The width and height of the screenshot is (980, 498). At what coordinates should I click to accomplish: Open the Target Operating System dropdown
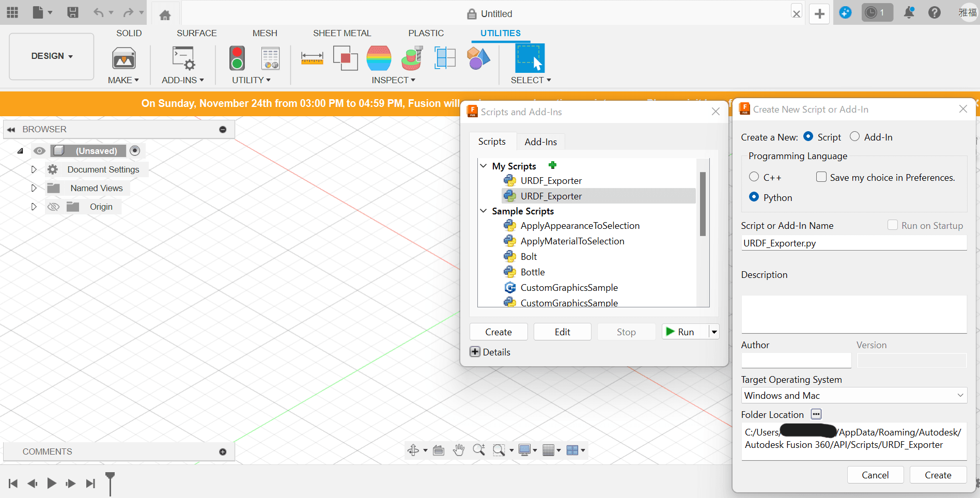pos(853,396)
